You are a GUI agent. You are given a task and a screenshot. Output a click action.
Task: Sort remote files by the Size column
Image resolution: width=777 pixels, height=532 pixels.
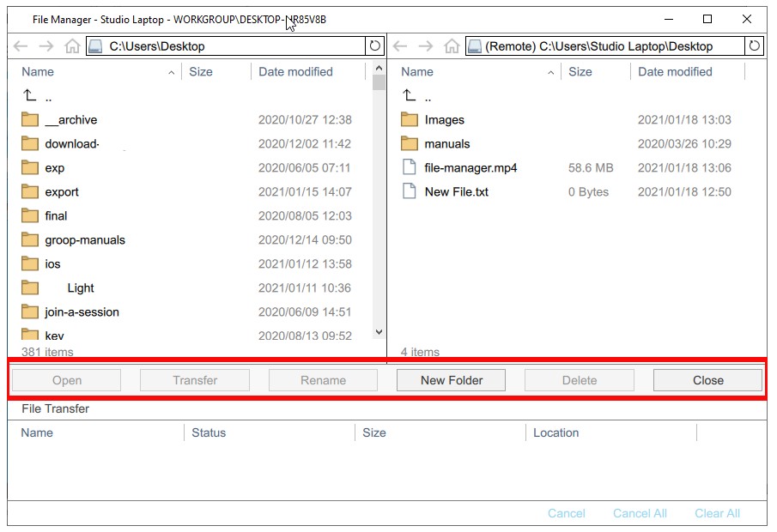tap(581, 72)
